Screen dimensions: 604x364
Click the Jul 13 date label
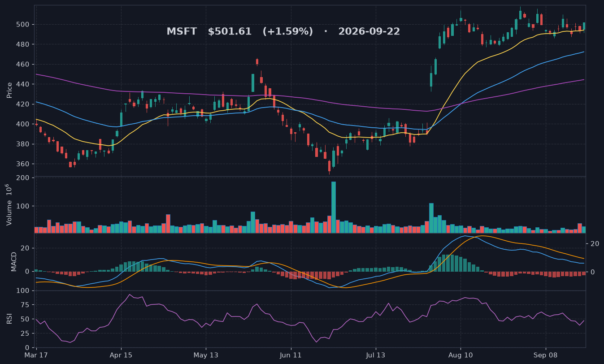pyautogui.click(x=375, y=355)
